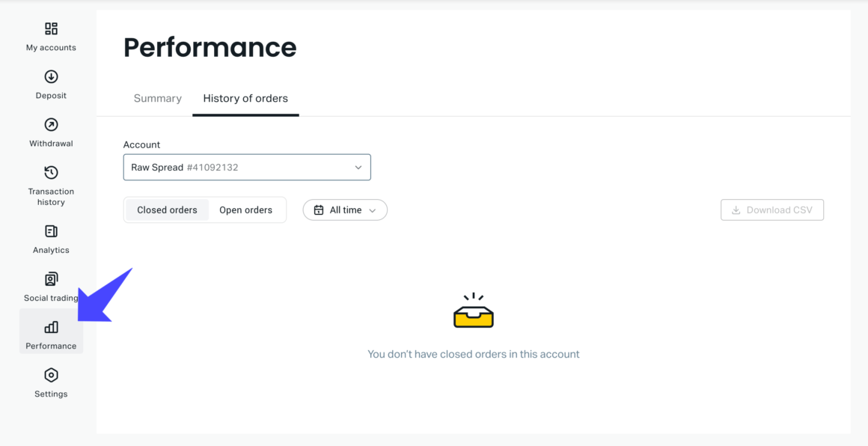Select History of orders tab
The height and width of the screenshot is (446, 868).
[245, 99]
